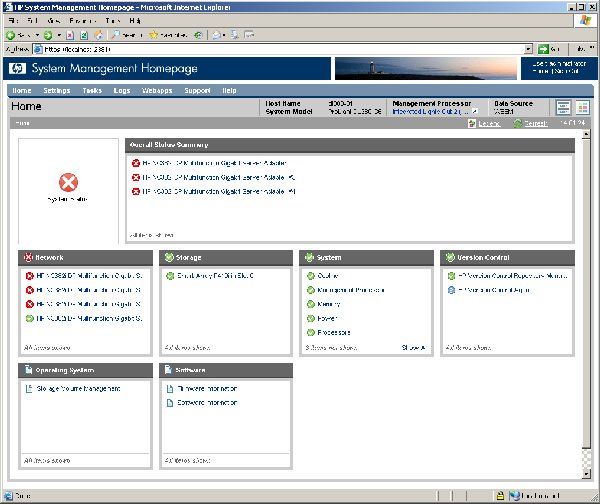Open the Smart Array link under Storage
Viewport: 600px width, 504px height.
(x=215, y=276)
